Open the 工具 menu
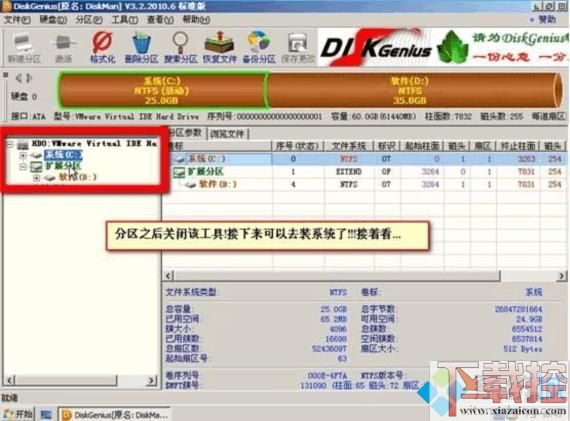The height and width of the screenshot is (421, 570). coord(124,20)
